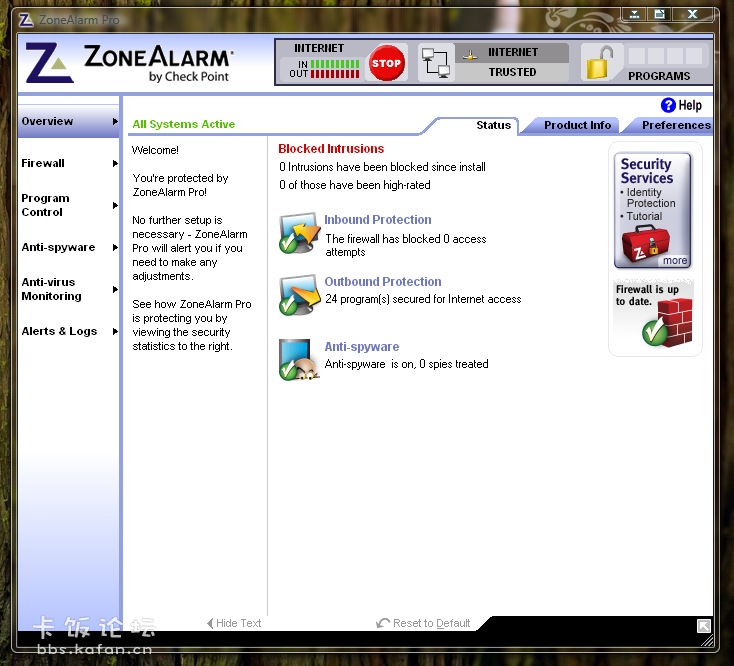This screenshot has width=734, height=666.
Task: Click the Blocked Intrusions heading
Action: pos(331,149)
